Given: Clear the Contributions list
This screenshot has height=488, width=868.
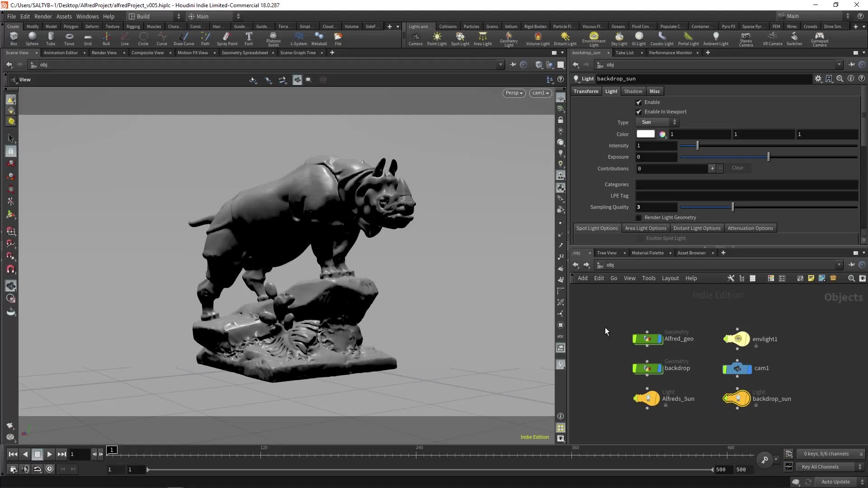Looking at the screenshot, I should (x=737, y=168).
